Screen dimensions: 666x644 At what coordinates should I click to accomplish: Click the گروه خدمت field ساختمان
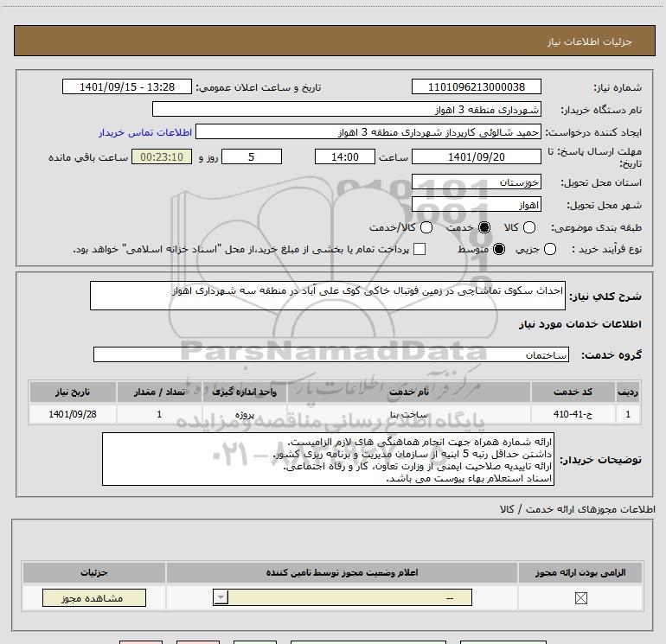(x=331, y=355)
